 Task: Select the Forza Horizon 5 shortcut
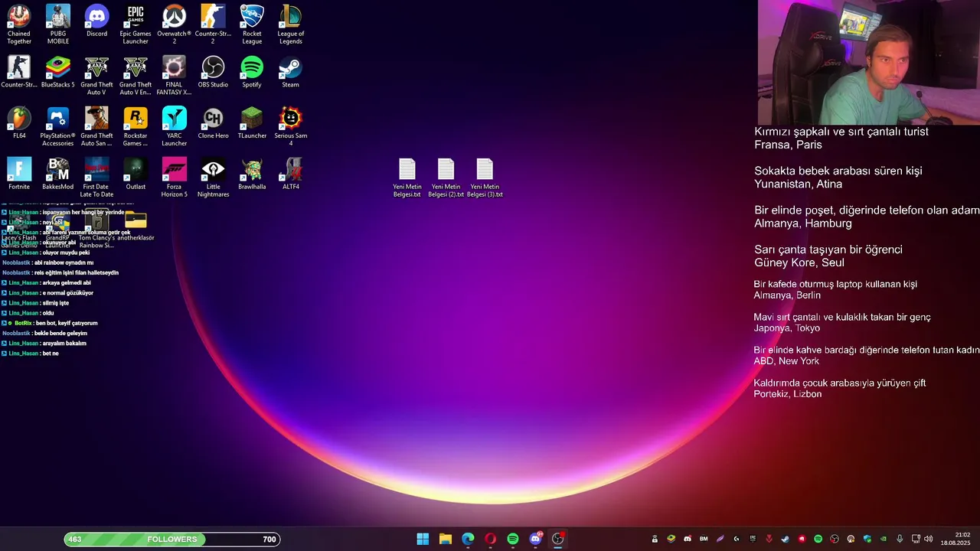(174, 178)
